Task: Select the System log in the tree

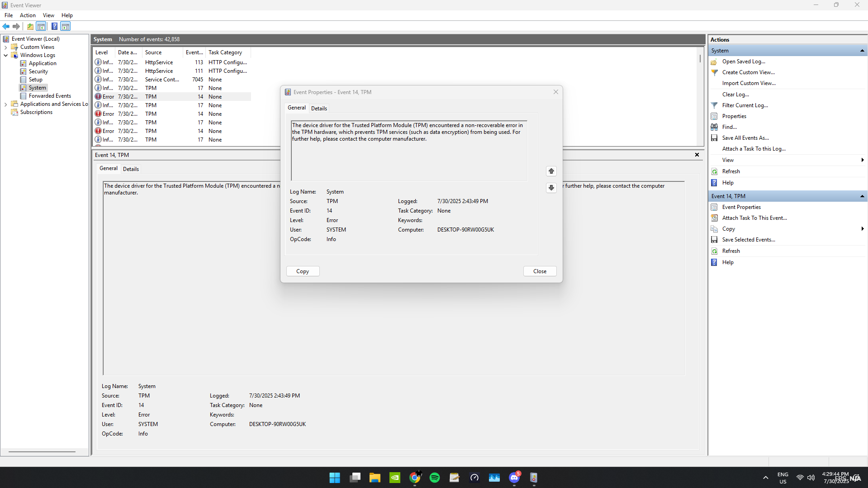Action: (37, 88)
